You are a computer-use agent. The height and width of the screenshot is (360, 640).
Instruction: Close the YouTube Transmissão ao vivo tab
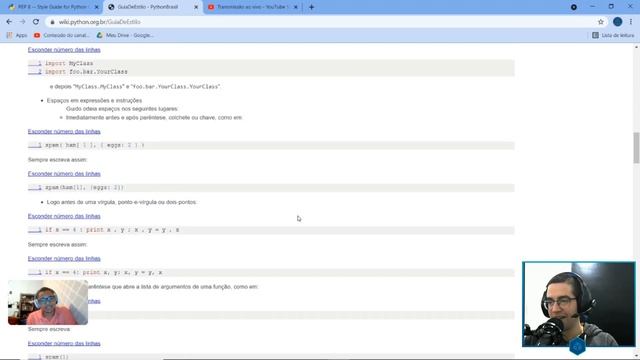click(296, 7)
